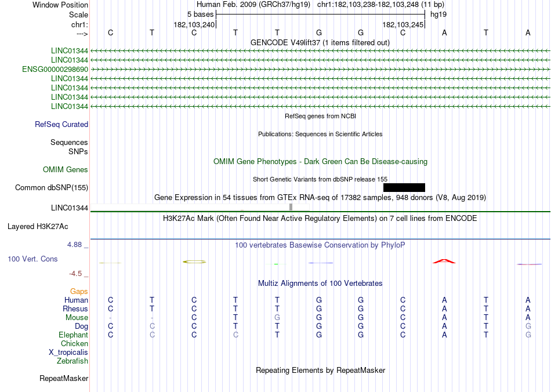The width and height of the screenshot is (551, 392).
Task: Click the Scale label on the left
Action: point(79,14)
